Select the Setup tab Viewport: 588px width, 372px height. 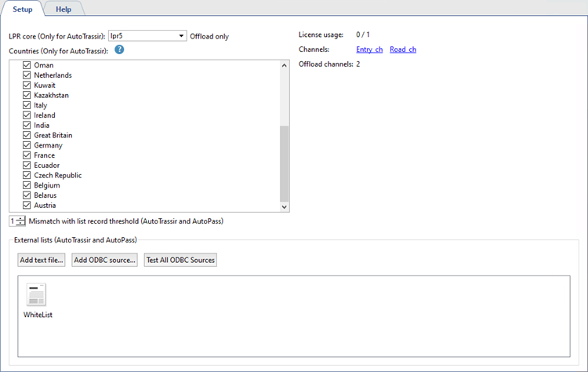22,9
